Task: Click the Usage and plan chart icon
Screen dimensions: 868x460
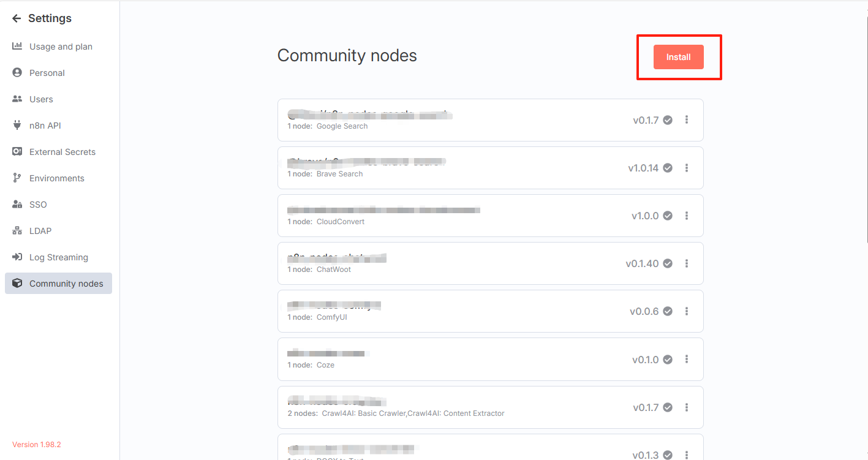Action: pyautogui.click(x=17, y=47)
